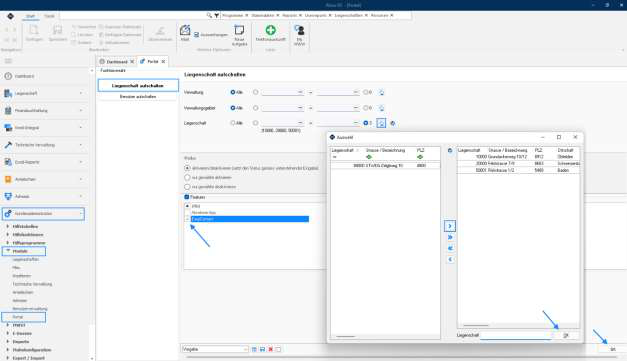
Task: Toggle checkbox next to highlighted EasyConnect row
Action: 187,219
